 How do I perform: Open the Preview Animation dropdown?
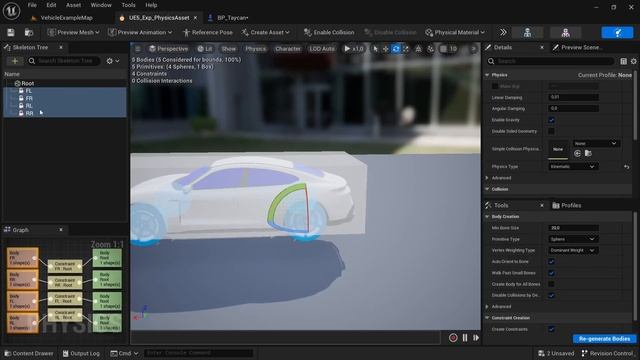tap(140, 32)
